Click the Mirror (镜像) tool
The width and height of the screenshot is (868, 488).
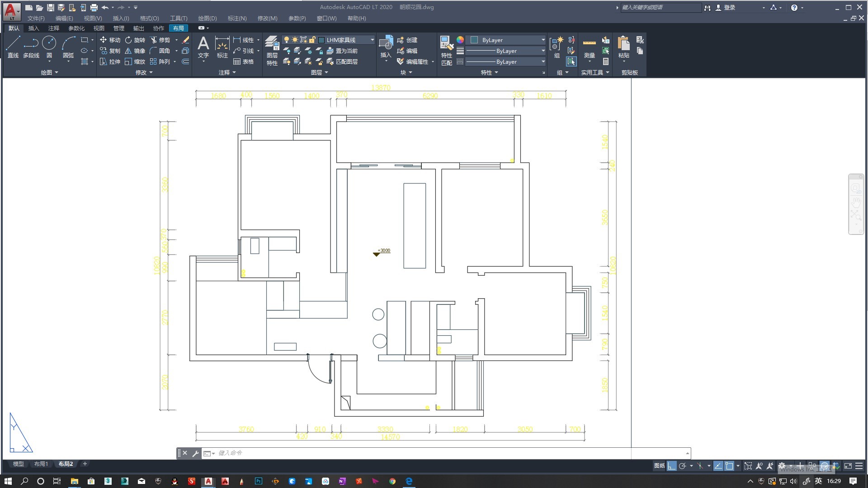(x=135, y=51)
